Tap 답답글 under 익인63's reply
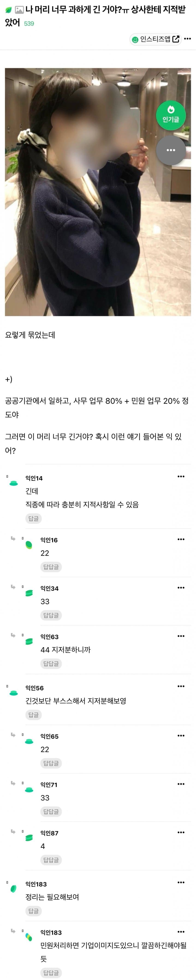Screen dimensions: 196x980 [x=51, y=663]
